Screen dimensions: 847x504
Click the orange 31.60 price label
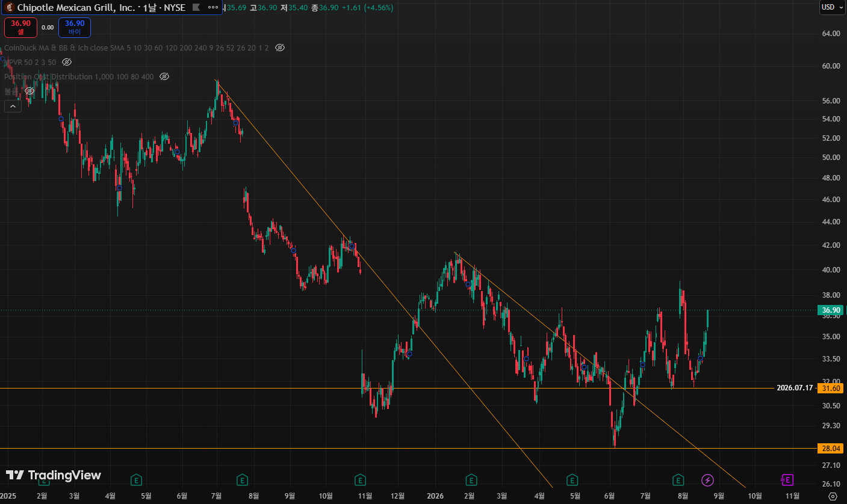pyautogui.click(x=830, y=389)
